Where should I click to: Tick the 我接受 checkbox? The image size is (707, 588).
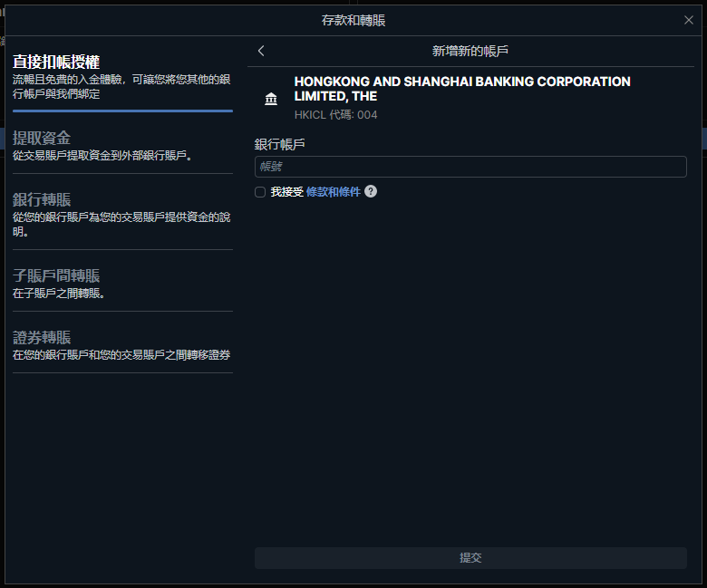click(260, 192)
